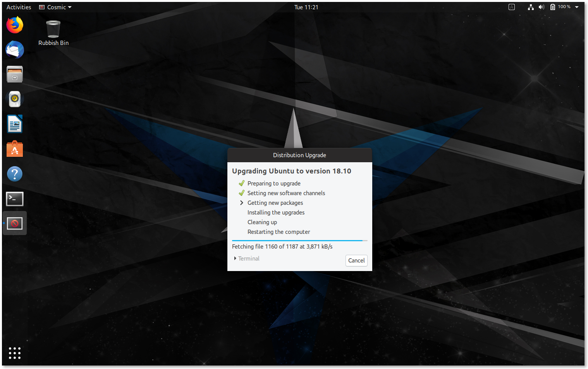Click the Preparing to upgrade checkmark

pos(242,183)
